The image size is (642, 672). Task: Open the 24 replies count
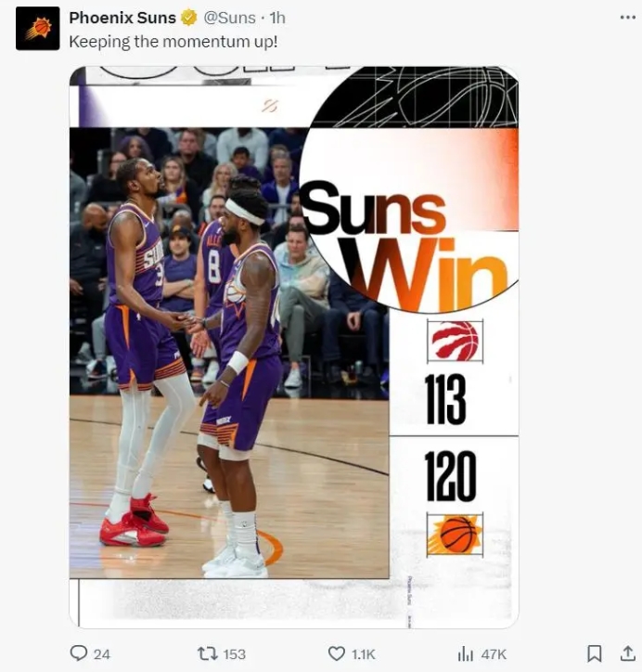tap(102, 654)
